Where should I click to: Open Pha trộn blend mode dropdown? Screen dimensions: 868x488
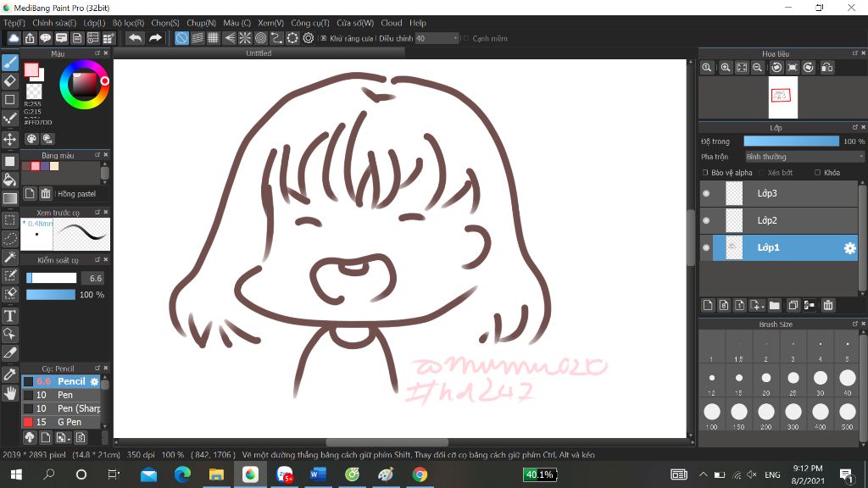click(x=805, y=157)
